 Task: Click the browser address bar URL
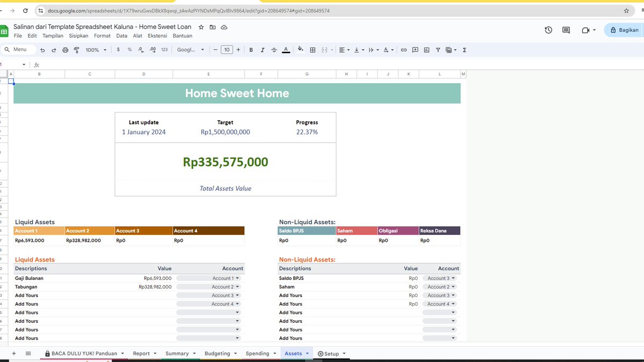(188, 11)
